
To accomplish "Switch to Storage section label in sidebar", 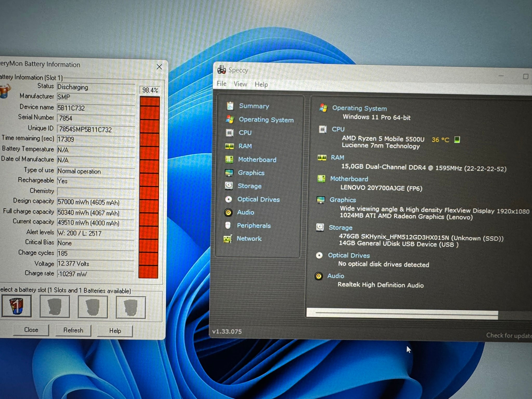I will coord(250,186).
